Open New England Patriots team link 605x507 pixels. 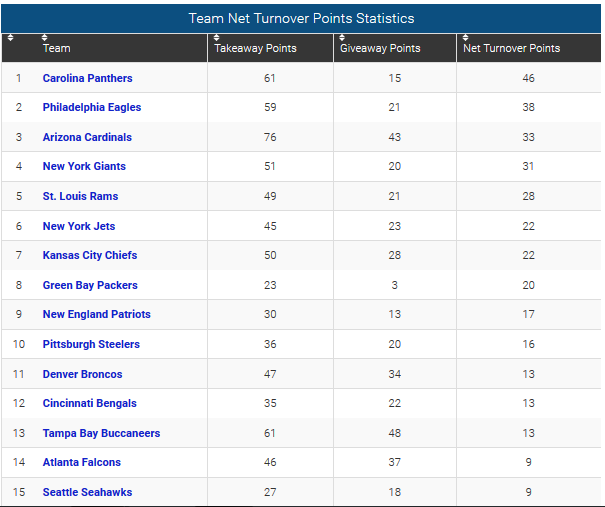[96, 314]
